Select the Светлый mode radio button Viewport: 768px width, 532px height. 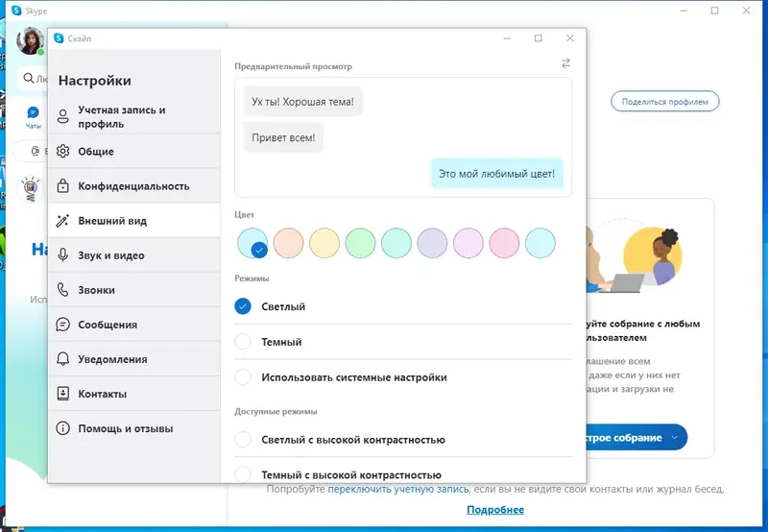coord(243,306)
